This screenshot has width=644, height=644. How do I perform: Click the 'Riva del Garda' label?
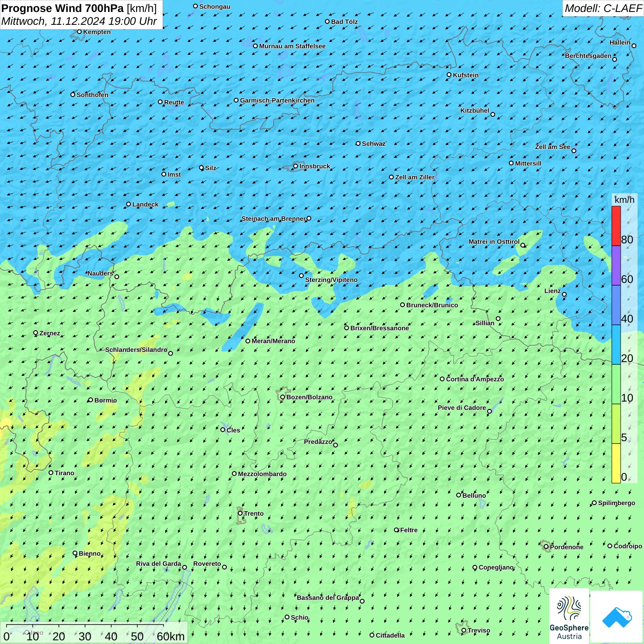pyautogui.click(x=159, y=563)
